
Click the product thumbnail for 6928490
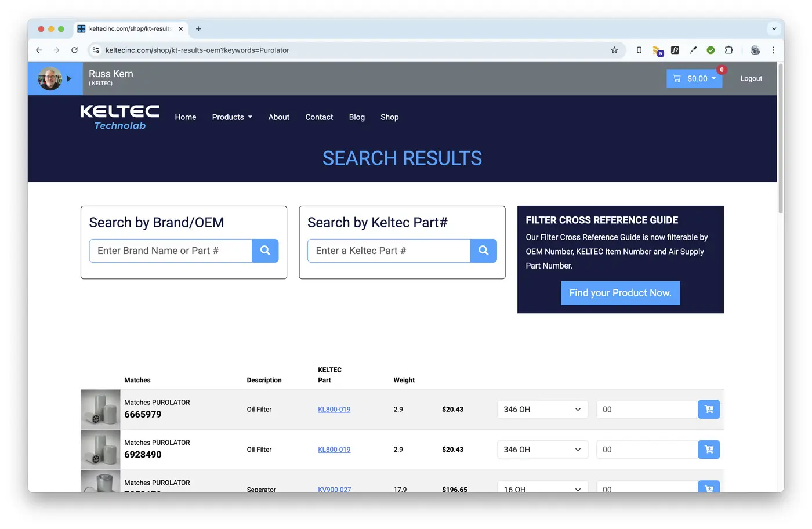click(100, 450)
